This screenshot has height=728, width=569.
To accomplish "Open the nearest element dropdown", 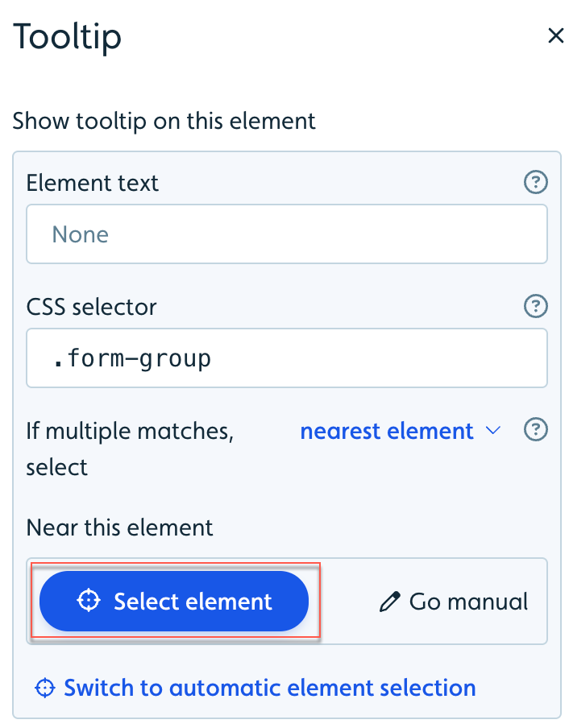I will (x=401, y=431).
